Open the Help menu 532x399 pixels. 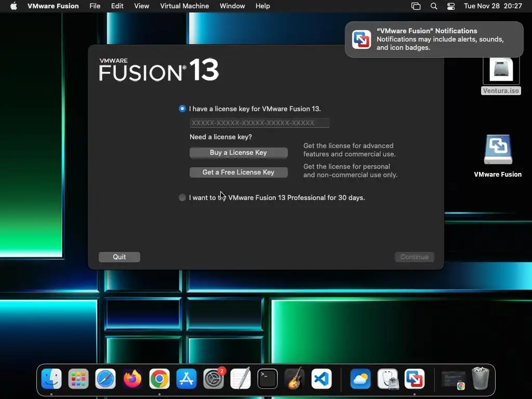(262, 6)
